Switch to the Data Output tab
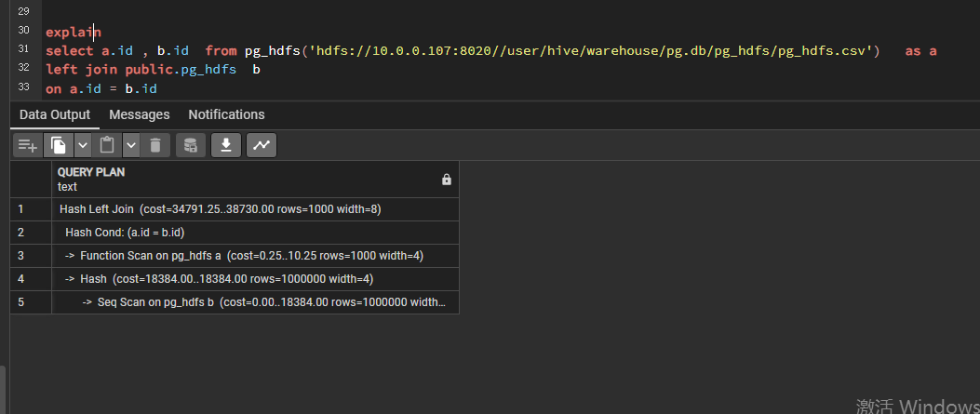 coord(55,114)
